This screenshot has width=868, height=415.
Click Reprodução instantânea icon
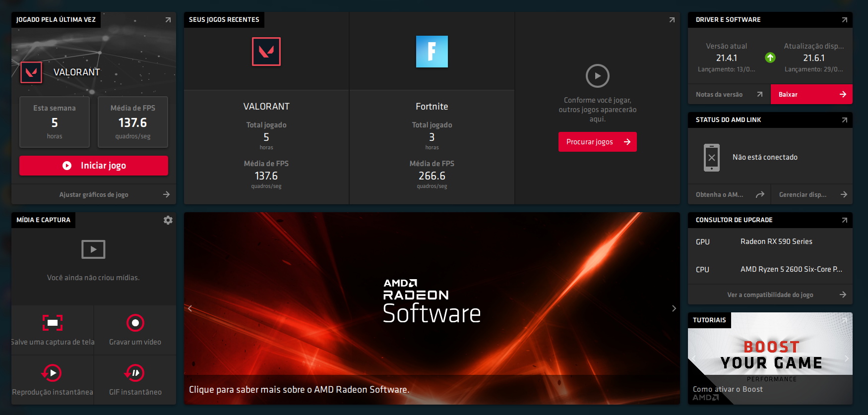coord(52,373)
